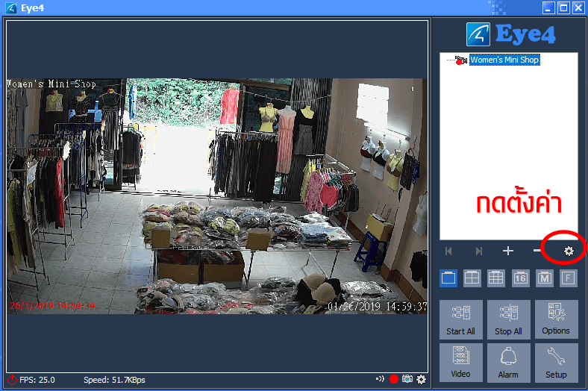Toggle the red record button
588x391 pixels.
(394, 379)
